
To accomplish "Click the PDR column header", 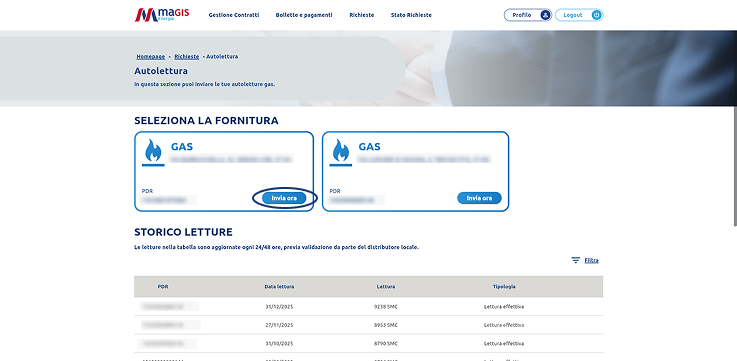I will (x=163, y=286).
